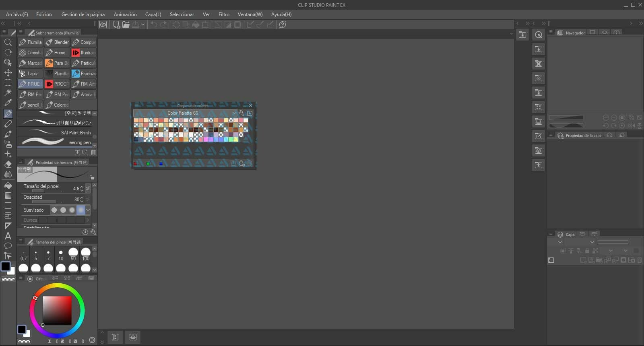The width and height of the screenshot is (644, 346).
Task: Click the Open file folder icon
Action: pyautogui.click(x=126, y=25)
